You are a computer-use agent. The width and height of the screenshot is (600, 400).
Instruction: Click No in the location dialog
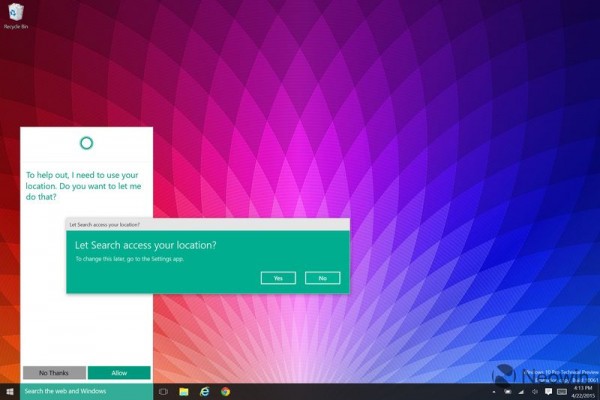323,278
